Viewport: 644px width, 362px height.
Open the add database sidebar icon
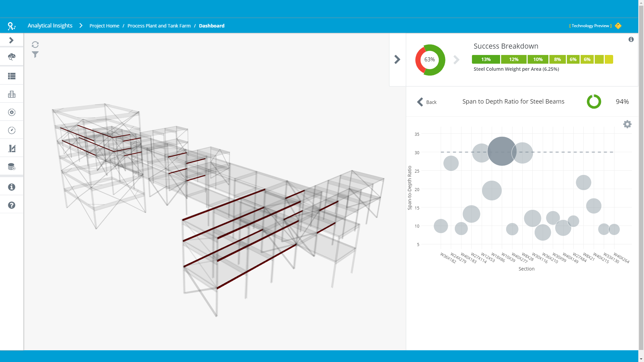(12, 167)
